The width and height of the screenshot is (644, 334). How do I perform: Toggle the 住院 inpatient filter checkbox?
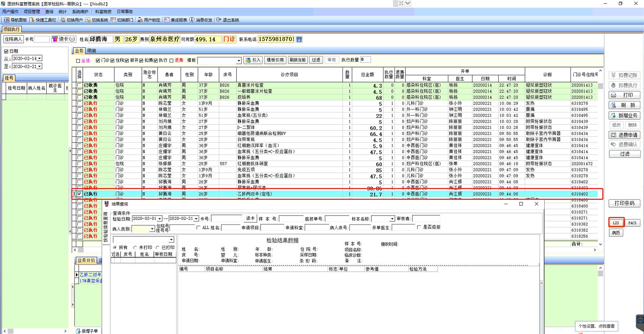pyautogui.click(x=113, y=60)
